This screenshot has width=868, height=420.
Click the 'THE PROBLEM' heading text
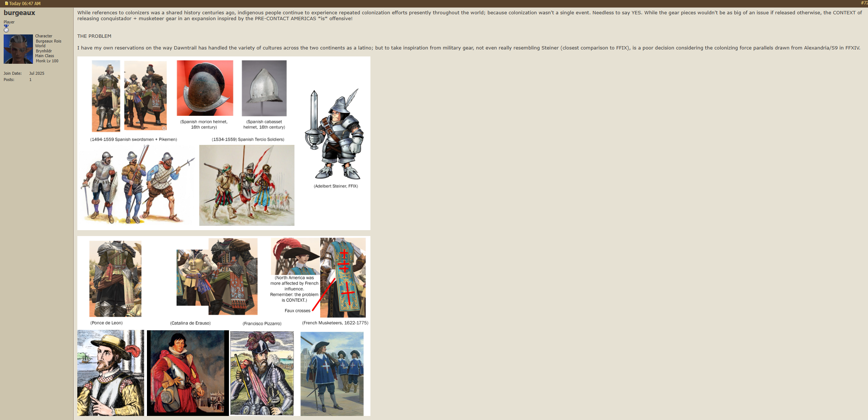(x=94, y=36)
